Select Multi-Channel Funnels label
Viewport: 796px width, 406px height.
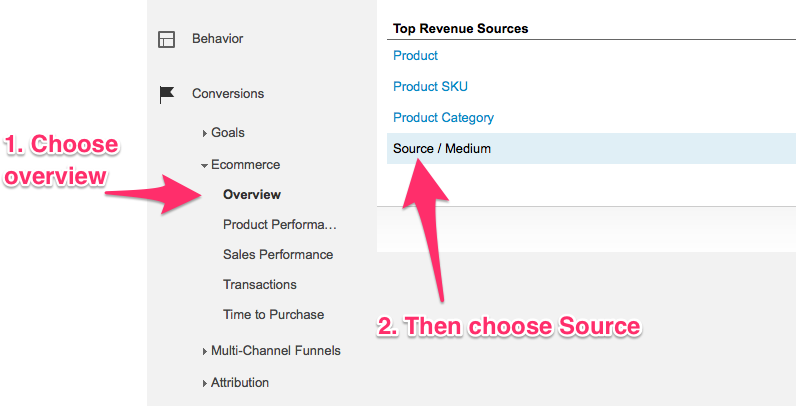pos(276,350)
